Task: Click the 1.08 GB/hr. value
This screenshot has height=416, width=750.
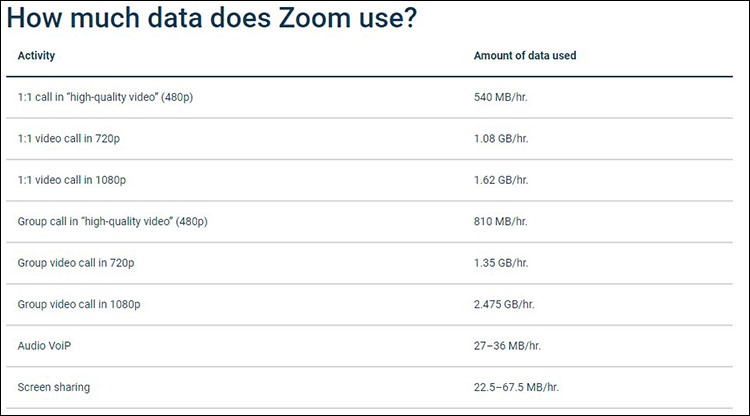Action: tap(501, 139)
